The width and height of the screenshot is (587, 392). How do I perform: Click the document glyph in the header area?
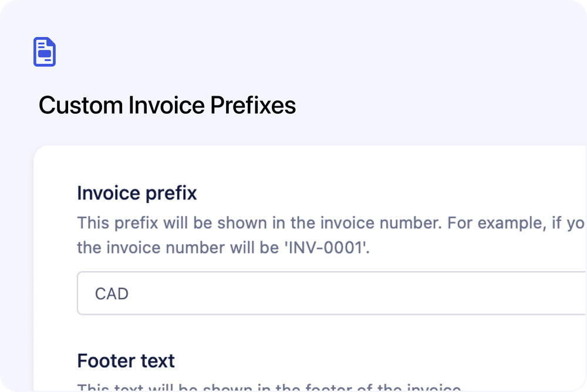coord(45,52)
